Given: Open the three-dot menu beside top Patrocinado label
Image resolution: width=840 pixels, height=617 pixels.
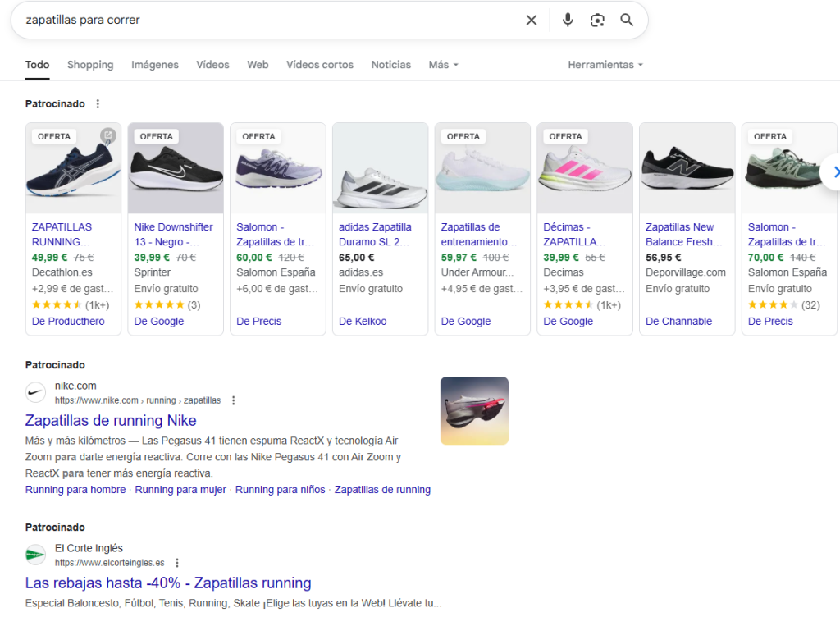Looking at the screenshot, I should 98,104.
